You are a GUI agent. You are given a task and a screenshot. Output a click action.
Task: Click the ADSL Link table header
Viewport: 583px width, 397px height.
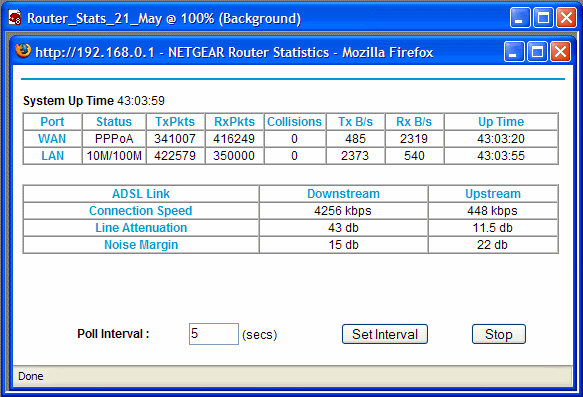(141, 194)
